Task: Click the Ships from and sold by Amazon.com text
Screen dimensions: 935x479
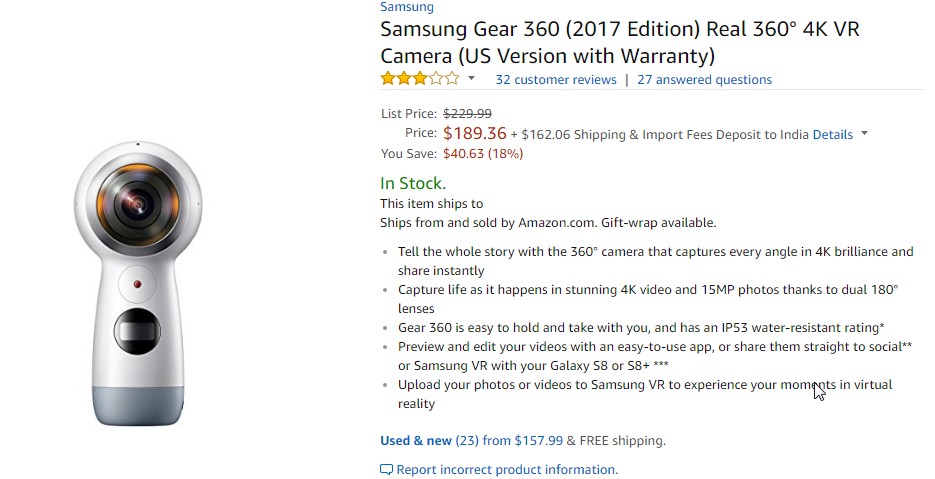Action: coord(548,223)
